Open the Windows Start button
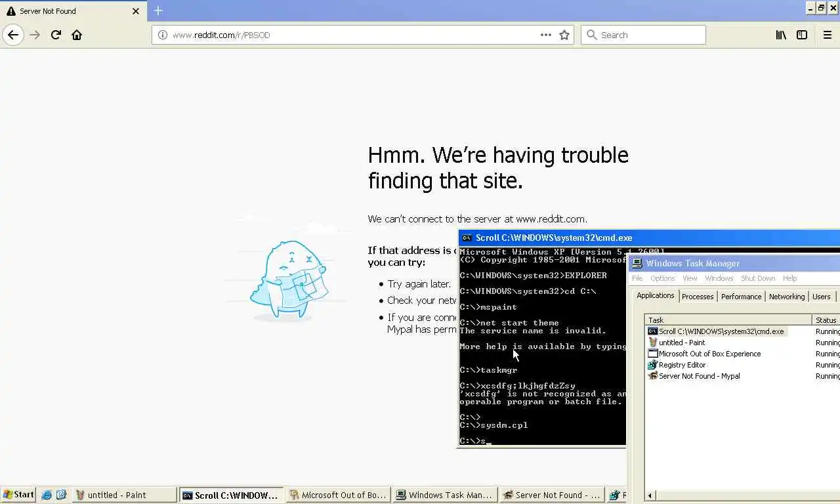 point(18,495)
